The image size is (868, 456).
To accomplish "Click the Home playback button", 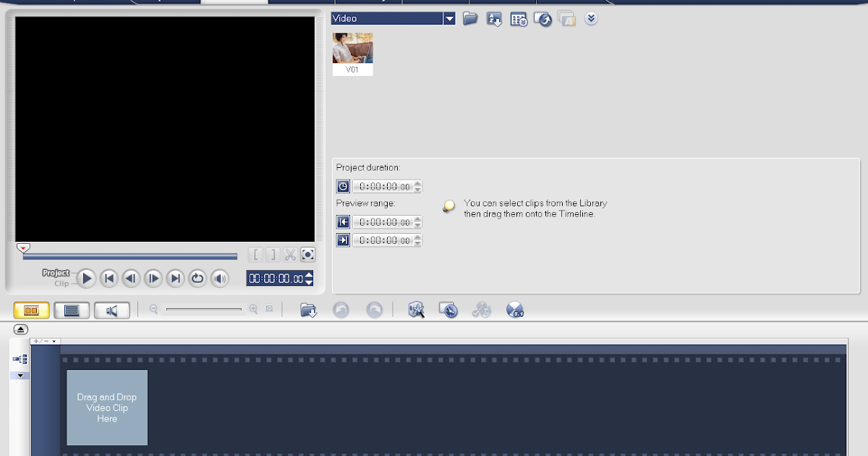I will 109,278.
